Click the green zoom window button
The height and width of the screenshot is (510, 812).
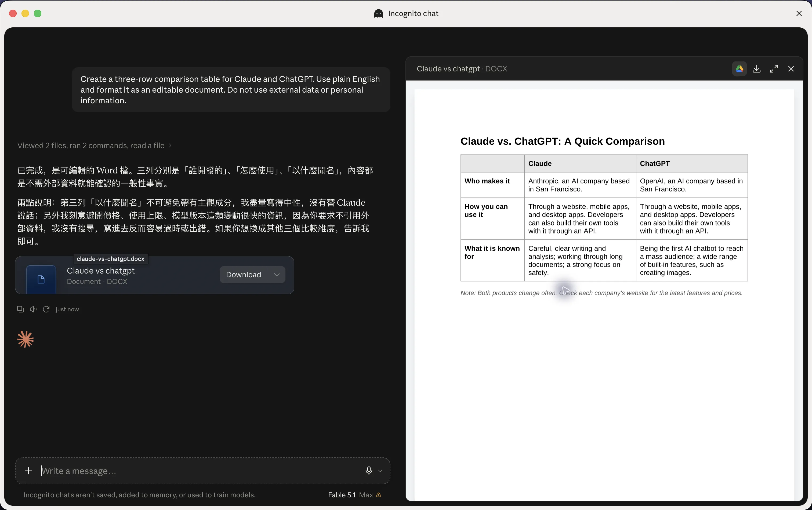[x=38, y=13]
